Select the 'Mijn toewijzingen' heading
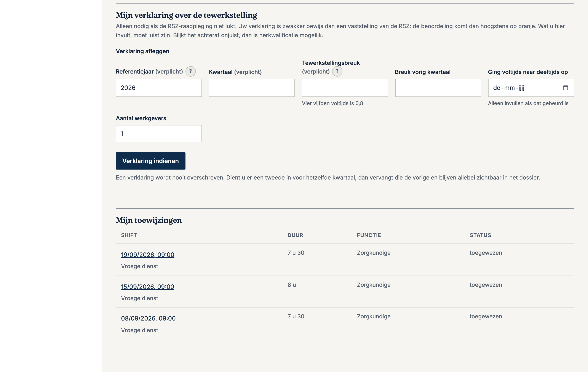The image size is (588, 372). point(149,220)
